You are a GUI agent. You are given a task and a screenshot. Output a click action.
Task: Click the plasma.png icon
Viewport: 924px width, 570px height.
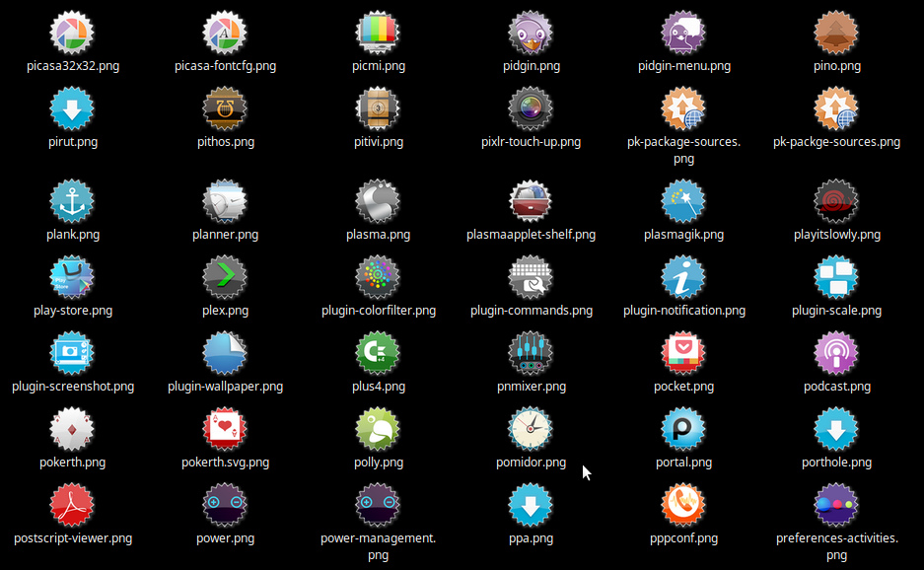tap(378, 201)
